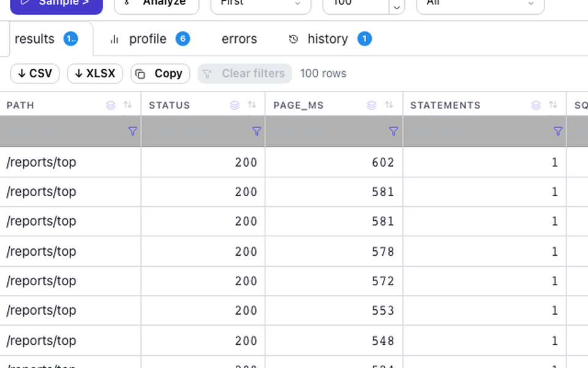Sort by STATEMENTS column
This screenshot has width=588, height=368.
pyautogui.click(x=552, y=105)
